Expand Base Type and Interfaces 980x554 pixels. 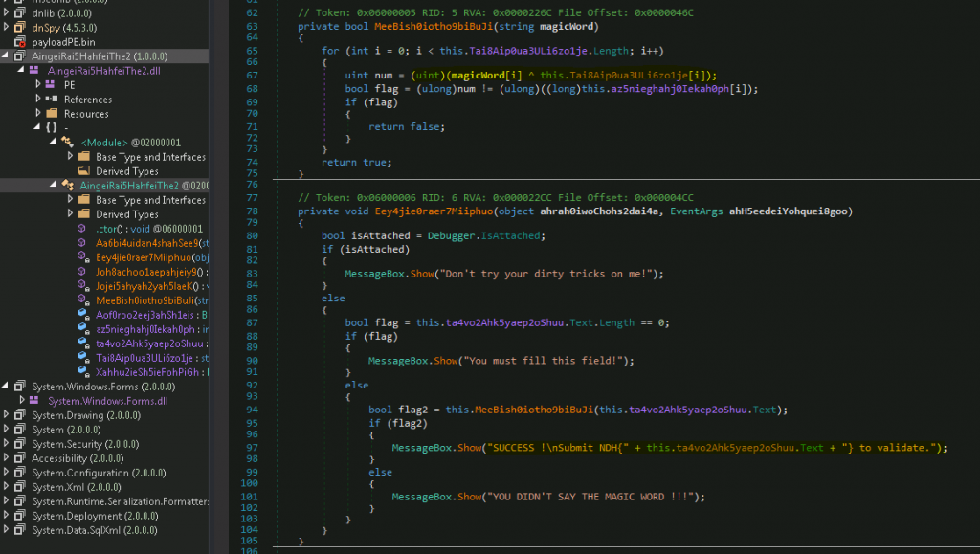coord(71,199)
